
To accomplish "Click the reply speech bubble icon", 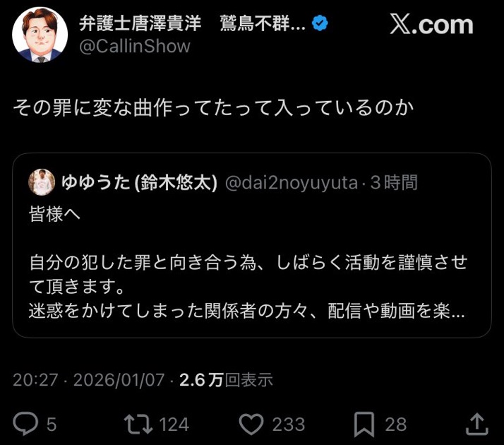I will pyautogui.click(x=26, y=423).
